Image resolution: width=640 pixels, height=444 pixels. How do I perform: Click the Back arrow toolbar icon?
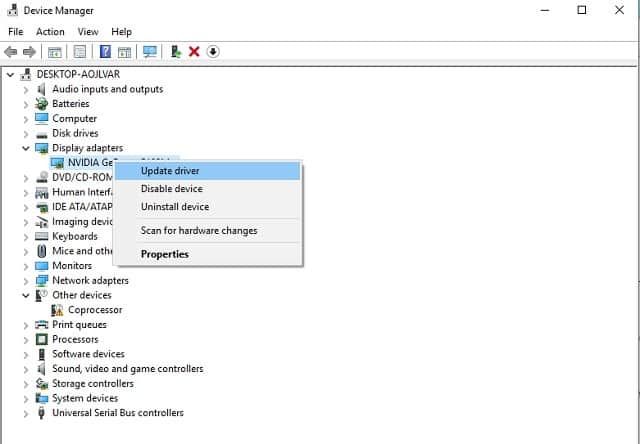pos(11,52)
